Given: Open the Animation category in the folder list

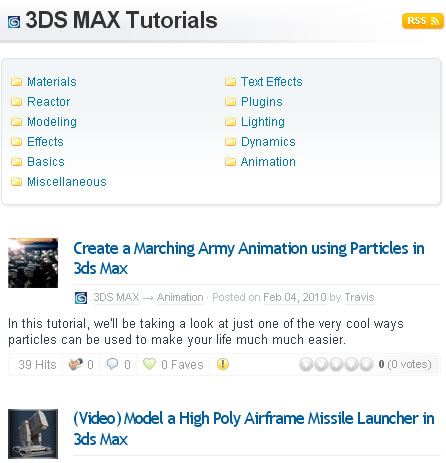Looking at the screenshot, I should pos(268,162).
